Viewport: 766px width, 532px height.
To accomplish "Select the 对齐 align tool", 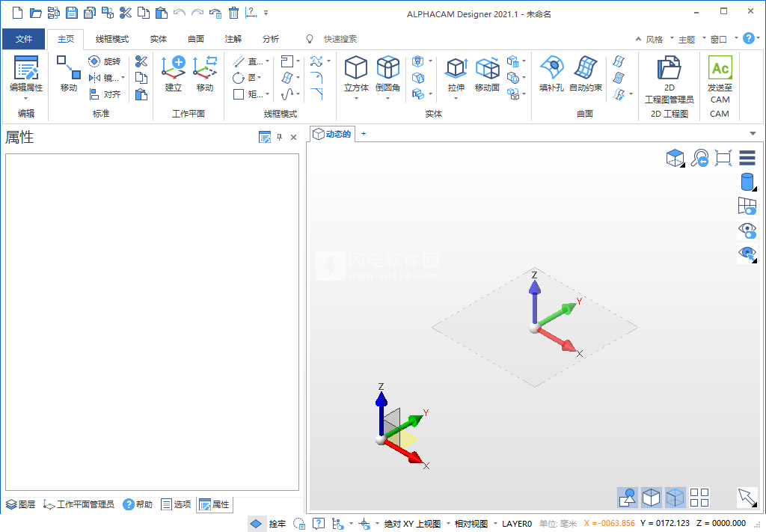I will pos(105,94).
